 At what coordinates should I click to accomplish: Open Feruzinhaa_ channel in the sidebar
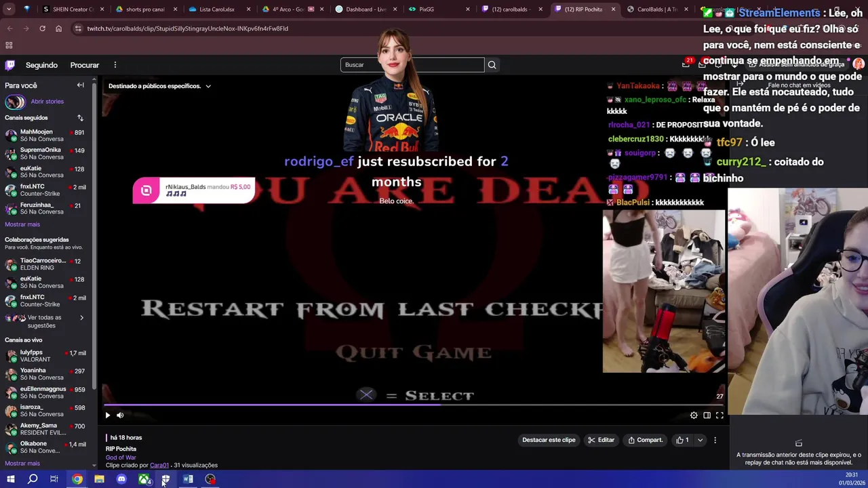click(x=46, y=208)
